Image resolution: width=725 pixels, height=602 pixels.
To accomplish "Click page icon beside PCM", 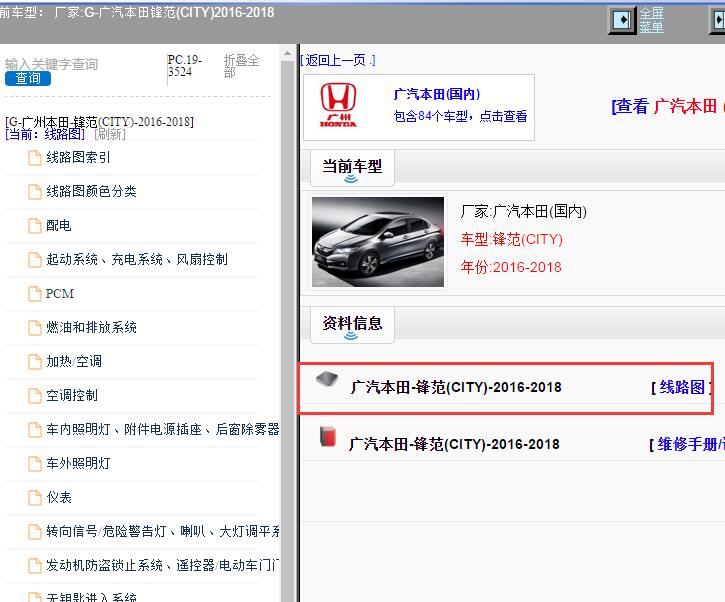I will pos(35,294).
